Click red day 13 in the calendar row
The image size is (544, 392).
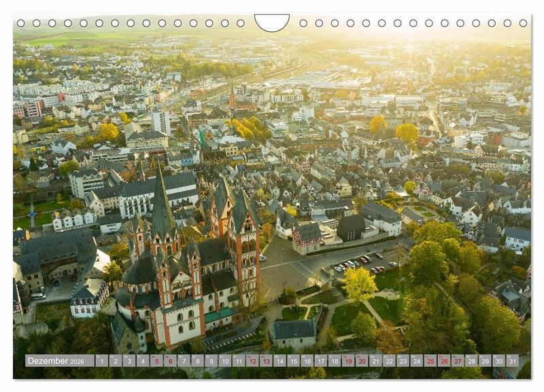266,361
